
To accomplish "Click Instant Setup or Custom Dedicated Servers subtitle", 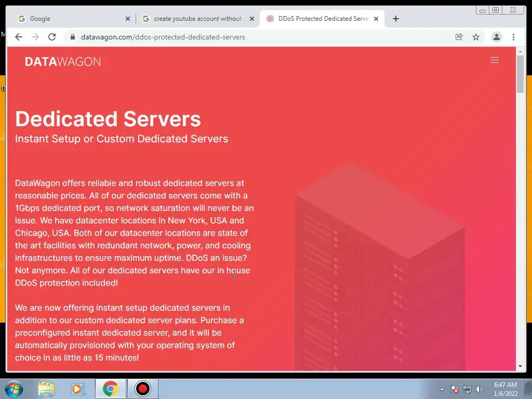I will point(122,139).
